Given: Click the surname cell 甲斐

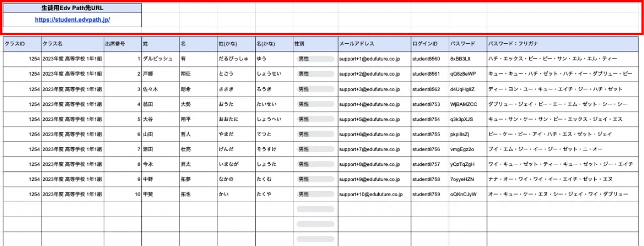Looking at the screenshot, I should click(160, 194).
